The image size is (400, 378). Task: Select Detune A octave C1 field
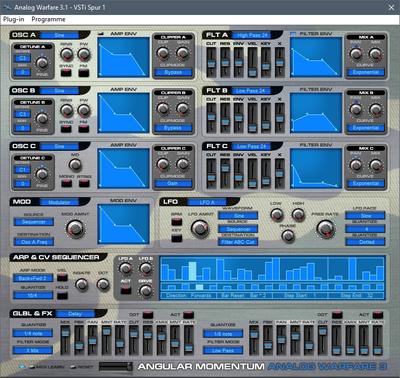(x=23, y=58)
